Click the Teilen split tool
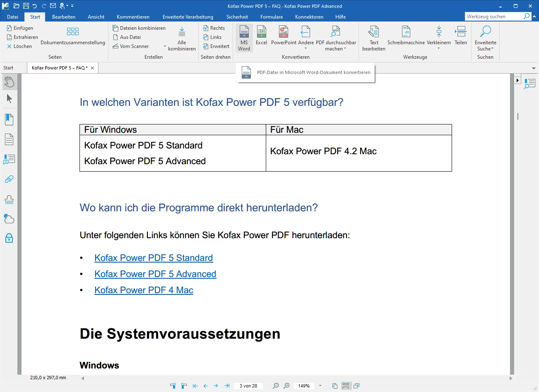This screenshot has width=539, height=392. tap(461, 36)
